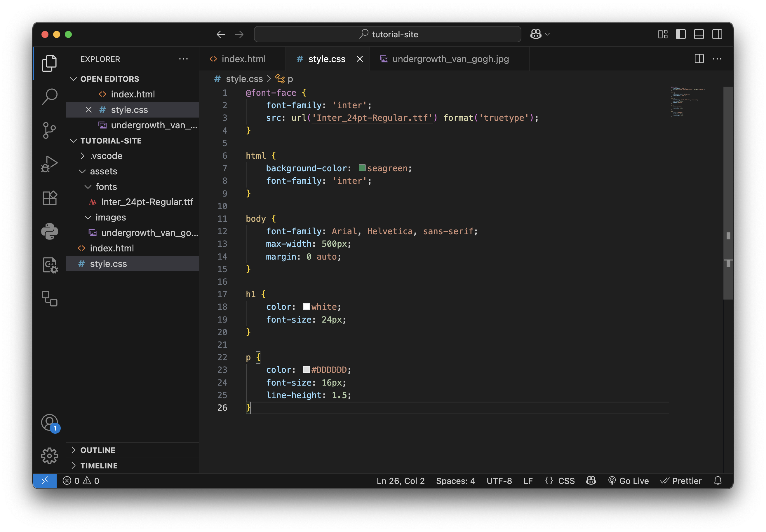The width and height of the screenshot is (766, 532).
Task: Open the Copilot menu in title bar
Action: click(539, 34)
